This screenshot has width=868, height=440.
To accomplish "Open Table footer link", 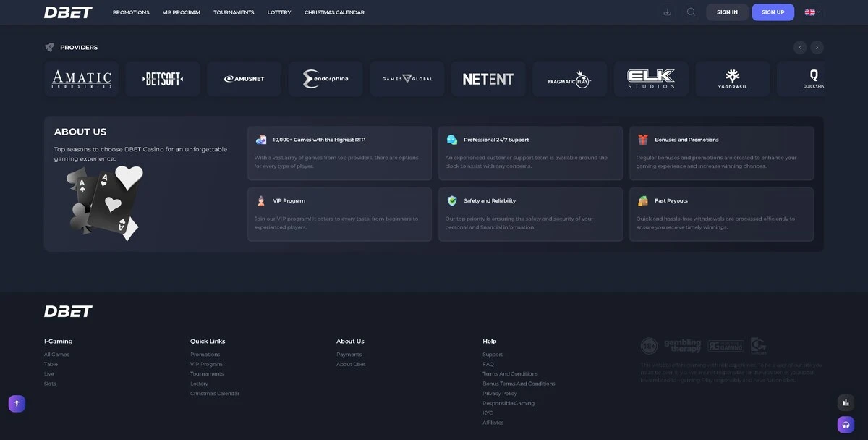I will 51,364.
